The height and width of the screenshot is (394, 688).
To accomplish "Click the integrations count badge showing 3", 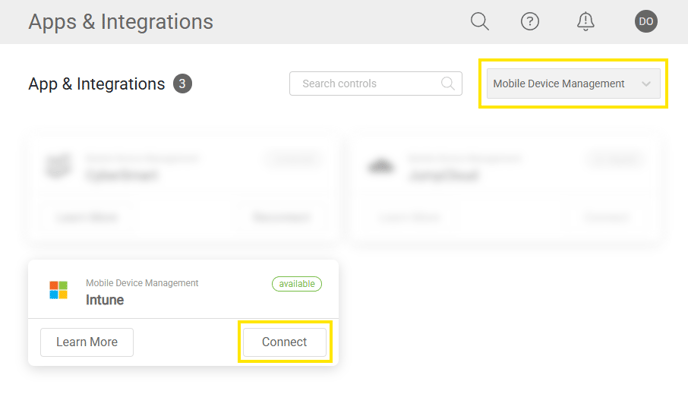I will click(183, 84).
